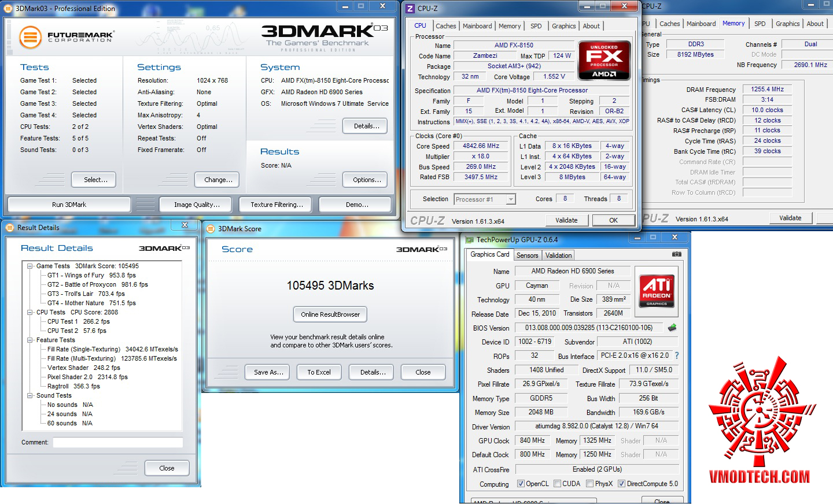Image resolution: width=833 pixels, height=504 pixels.
Task: Click the ATI Radeon graphics logo
Action: pos(657,291)
